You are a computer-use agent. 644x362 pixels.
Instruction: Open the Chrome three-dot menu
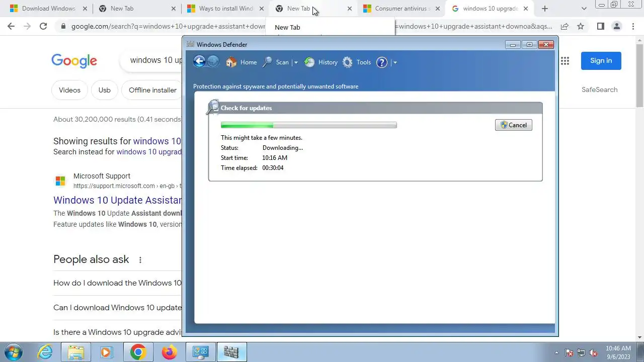pyautogui.click(x=632, y=26)
